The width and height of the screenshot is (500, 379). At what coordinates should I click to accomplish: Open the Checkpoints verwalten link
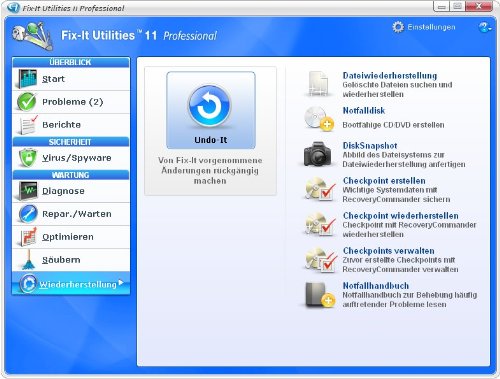(388, 251)
